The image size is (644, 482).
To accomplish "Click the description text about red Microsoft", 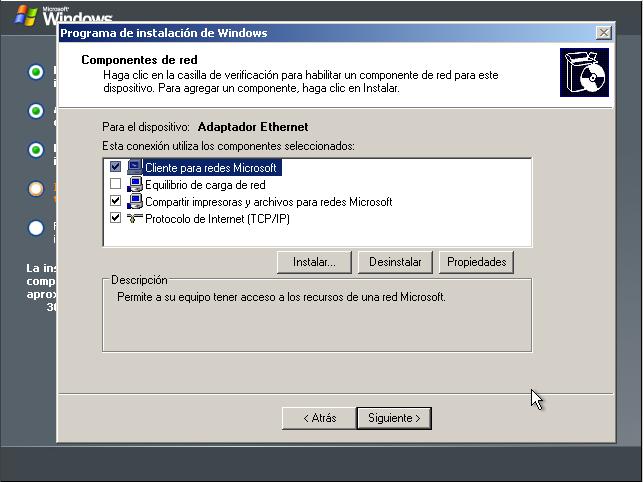I will 281,297.
